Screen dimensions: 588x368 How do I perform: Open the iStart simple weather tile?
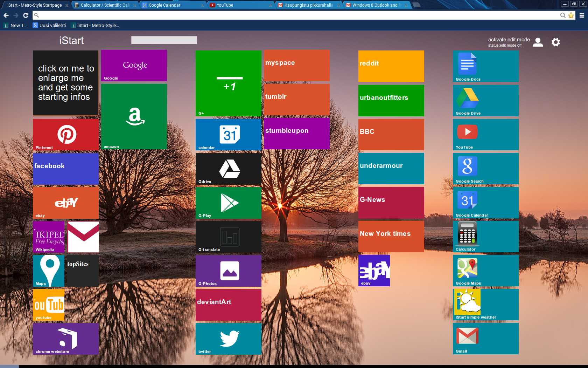pyautogui.click(x=485, y=305)
